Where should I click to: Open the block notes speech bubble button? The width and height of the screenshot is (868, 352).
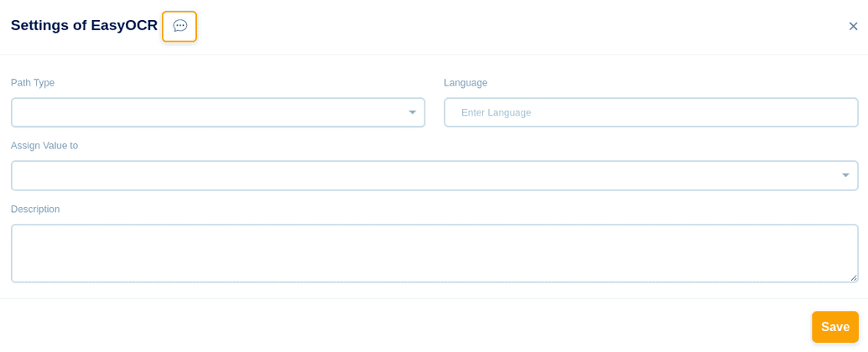coord(179,26)
